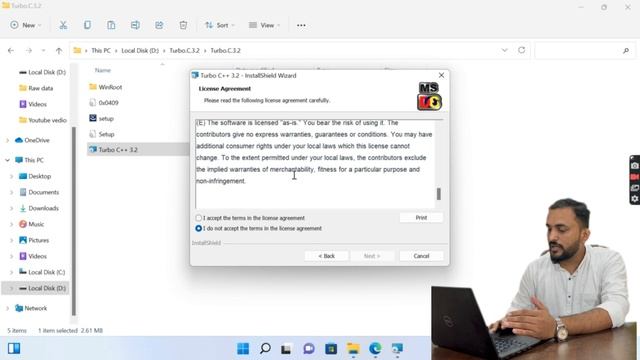Click This PC in the address breadcrumb
This screenshot has width=640, height=360.
(x=101, y=51)
